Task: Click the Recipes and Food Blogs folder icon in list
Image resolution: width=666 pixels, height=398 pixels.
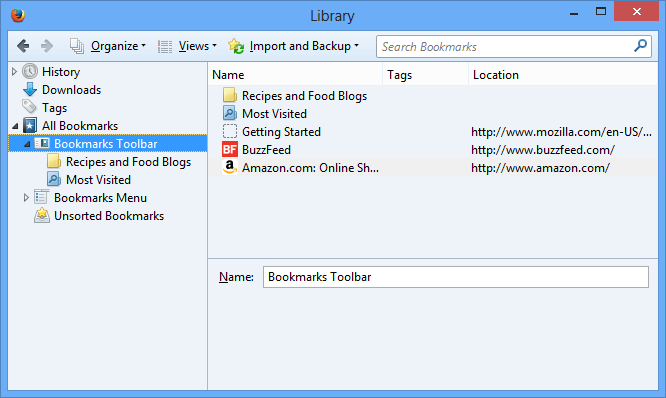Action: [230, 95]
